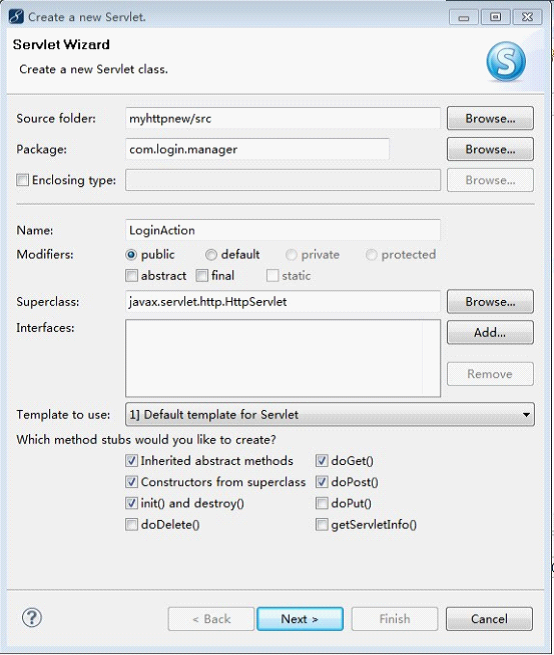The image size is (554, 655).
Task: Click the 'Template to use:' label
Action: coord(63,414)
